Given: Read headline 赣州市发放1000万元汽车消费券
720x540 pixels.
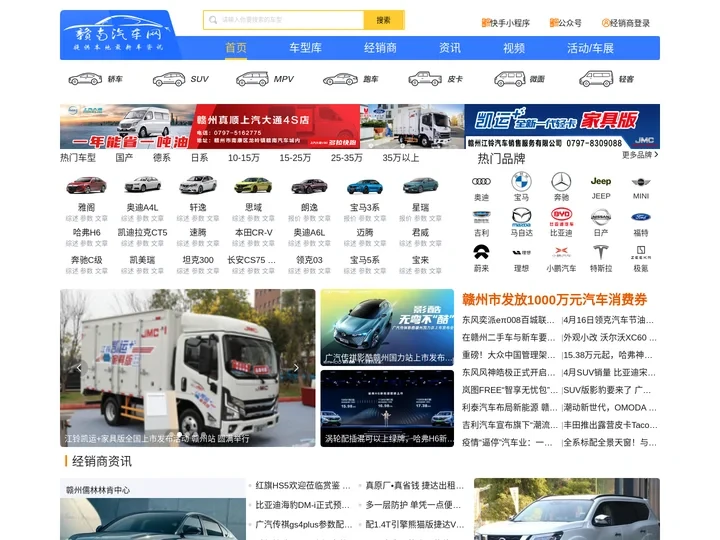Looking at the screenshot, I should (554, 300).
